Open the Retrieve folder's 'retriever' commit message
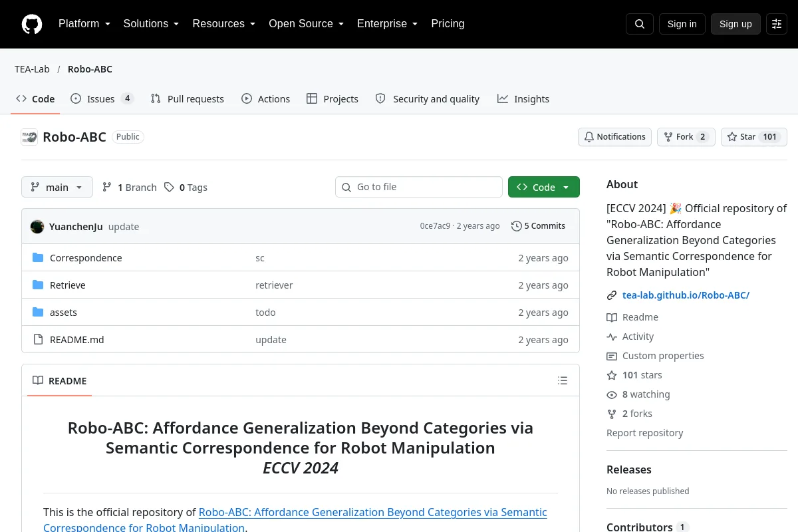The image size is (798, 532). click(274, 285)
